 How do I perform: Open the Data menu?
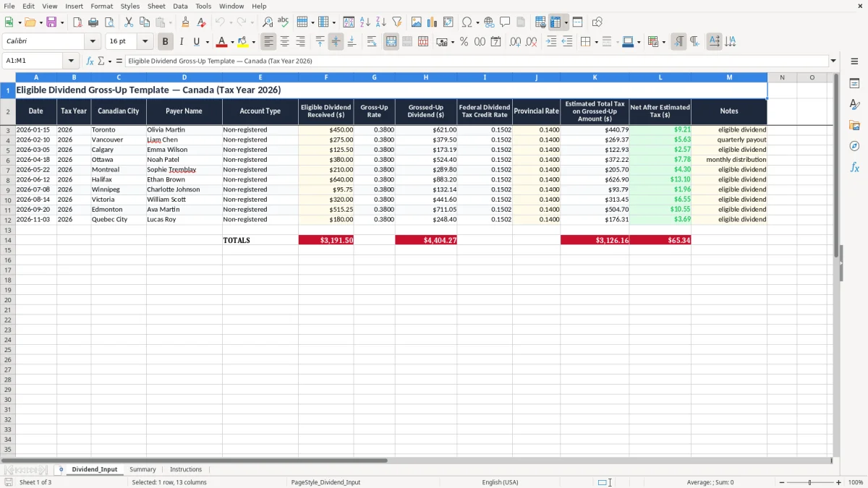(180, 6)
